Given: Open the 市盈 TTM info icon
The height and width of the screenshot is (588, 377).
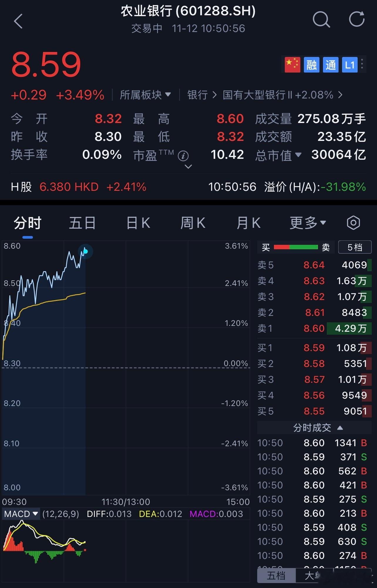Looking at the screenshot, I should (183, 156).
